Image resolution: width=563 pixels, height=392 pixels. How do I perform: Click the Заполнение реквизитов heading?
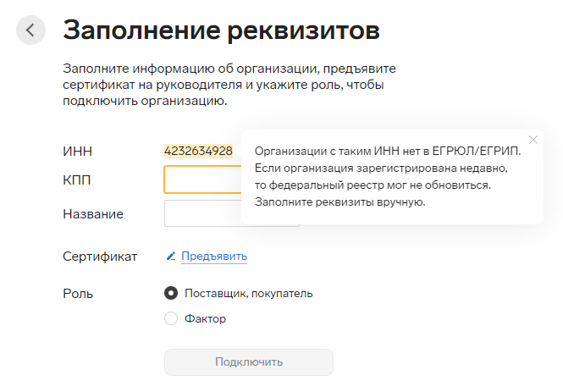click(221, 30)
